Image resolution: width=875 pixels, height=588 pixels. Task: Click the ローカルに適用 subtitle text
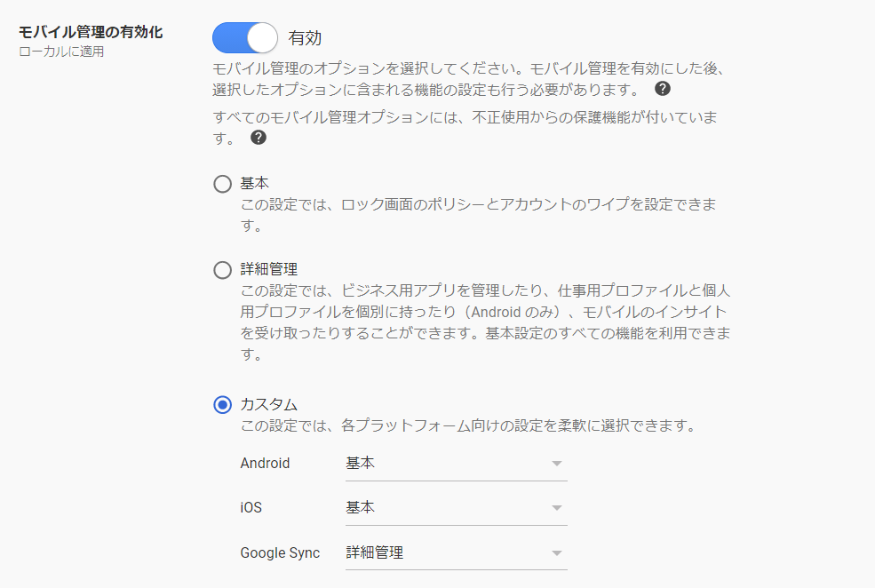tap(61, 52)
